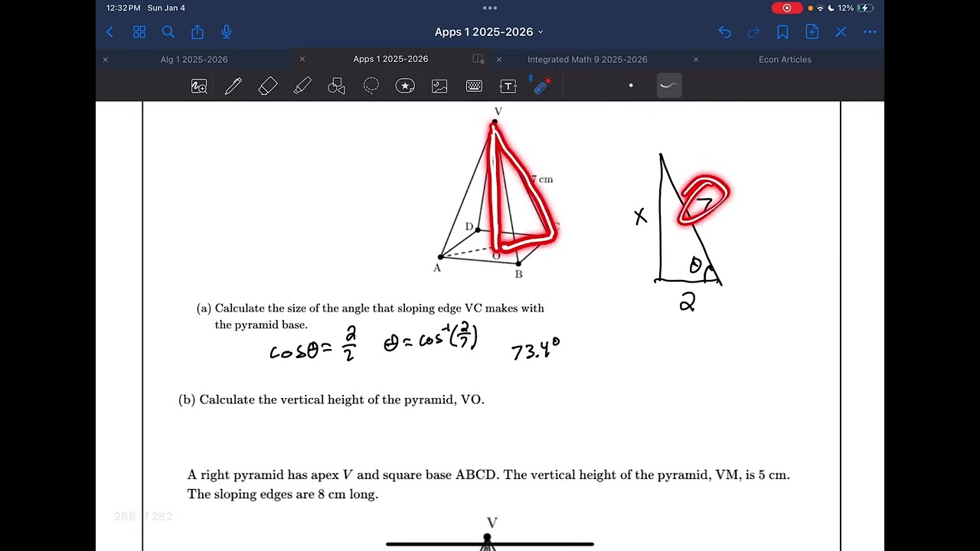
Task: Select the Highlighter tool
Action: [302, 86]
